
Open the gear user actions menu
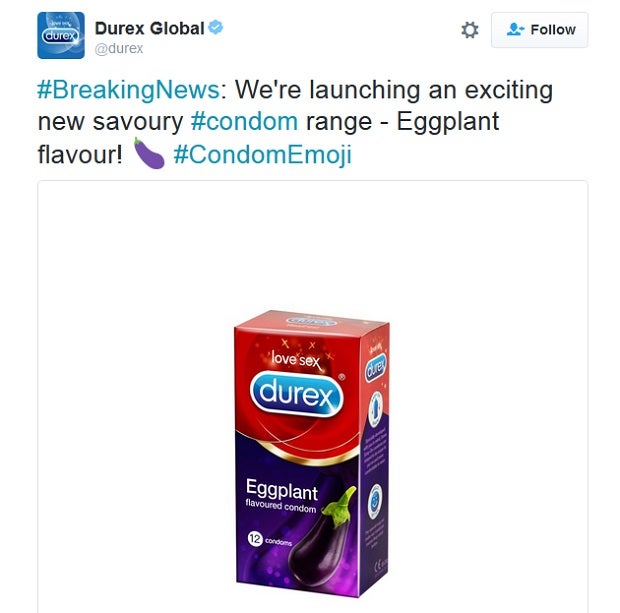coord(470,30)
